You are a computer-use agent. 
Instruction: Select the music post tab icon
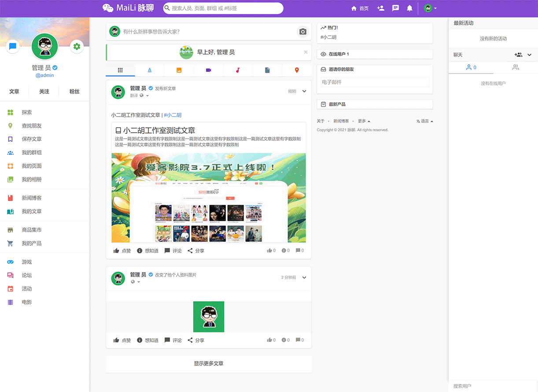click(238, 70)
